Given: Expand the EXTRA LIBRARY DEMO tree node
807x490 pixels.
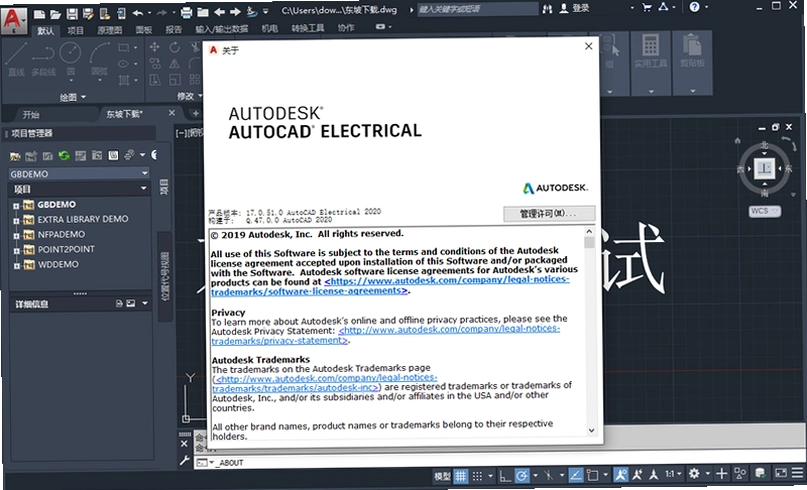Looking at the screenshot, I should (x=16, y=220).
